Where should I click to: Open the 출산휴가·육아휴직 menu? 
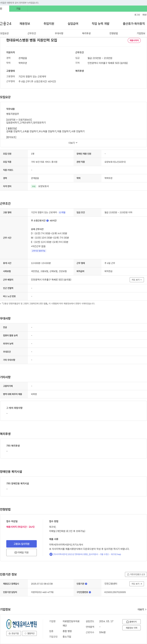134,24
